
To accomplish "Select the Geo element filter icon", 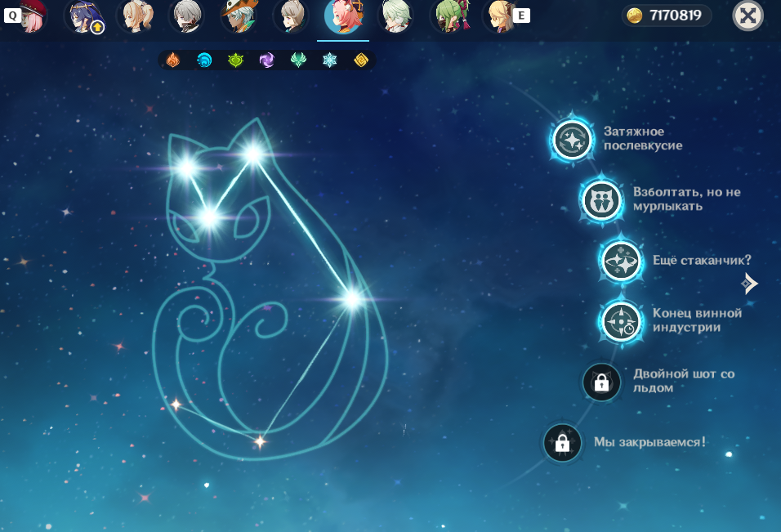I will (361, 60).
